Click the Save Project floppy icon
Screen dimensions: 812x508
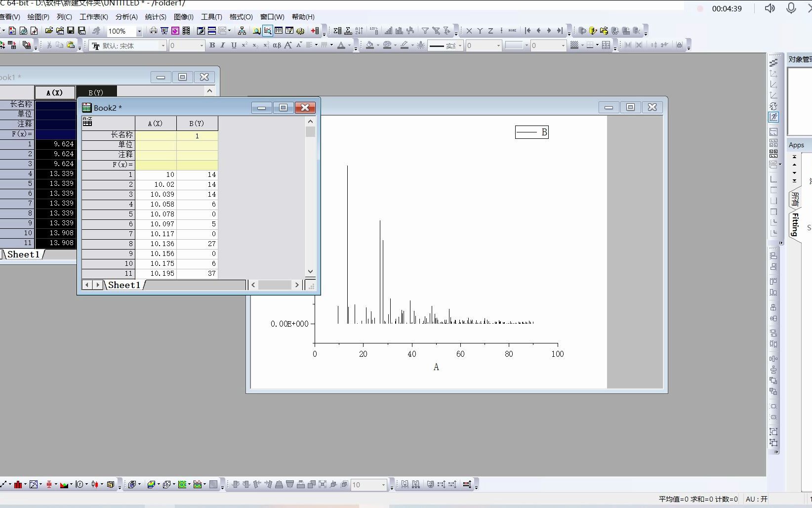click(x=71, y=31)
